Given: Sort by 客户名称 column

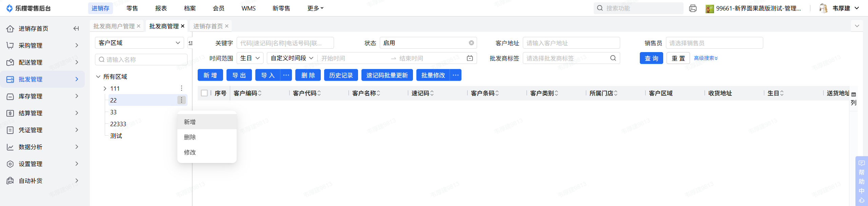Looking at the screenshot, I should (378, 93).
